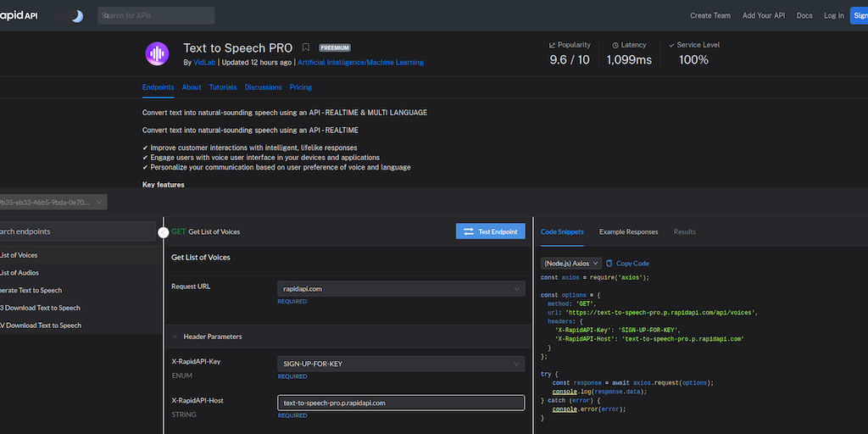Click the X-RapidAPI-Host text field
Viewport: 868px width, 434px height.
click(x=401, y=403)
